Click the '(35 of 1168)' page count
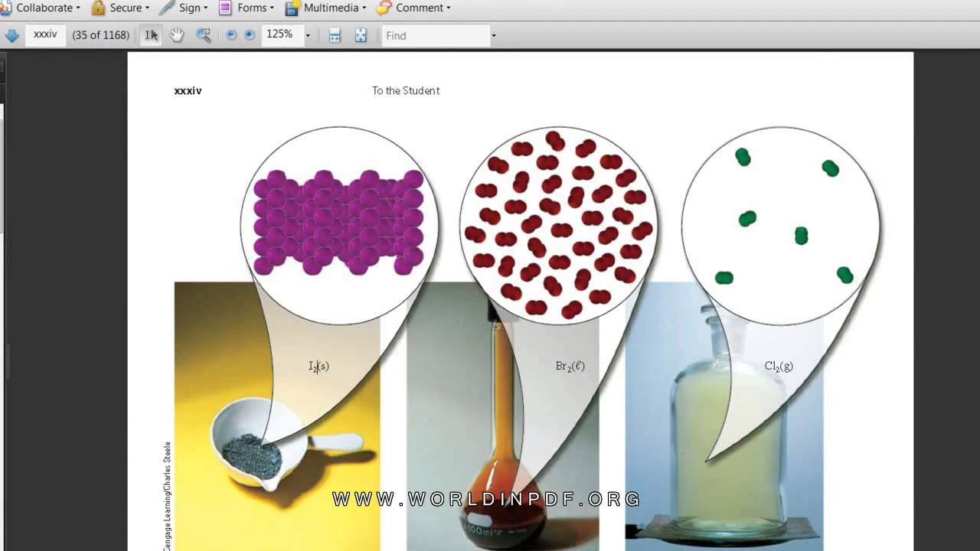 pos(100,35)
